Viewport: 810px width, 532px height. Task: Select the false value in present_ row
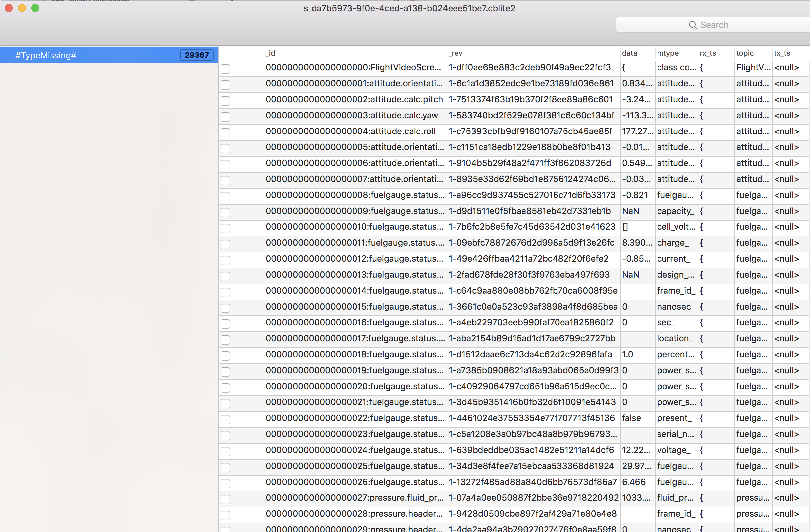tap(631, 418)
